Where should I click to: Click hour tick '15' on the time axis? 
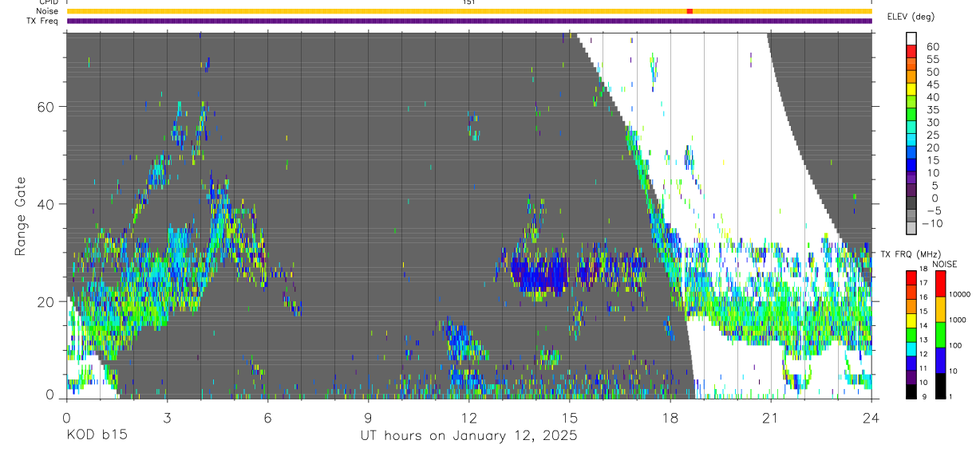[569, 417]
